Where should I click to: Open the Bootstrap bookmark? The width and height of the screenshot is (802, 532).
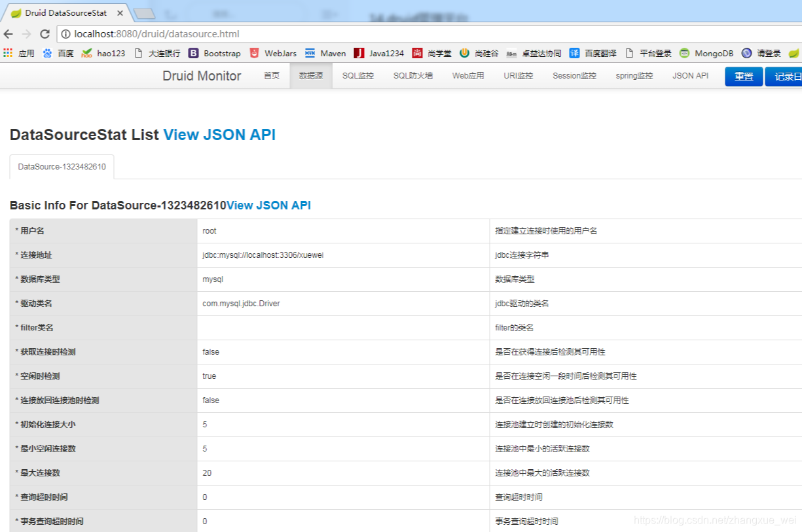pyautogui.click(x=215, y=54)
